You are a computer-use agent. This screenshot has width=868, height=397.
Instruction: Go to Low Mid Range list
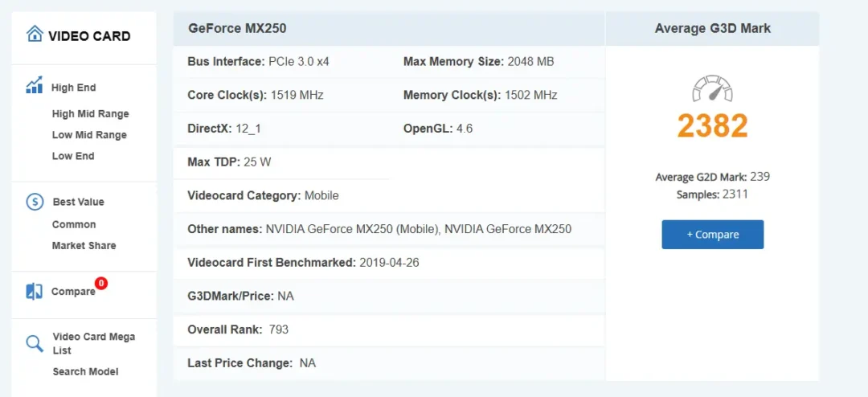point(89,135)
